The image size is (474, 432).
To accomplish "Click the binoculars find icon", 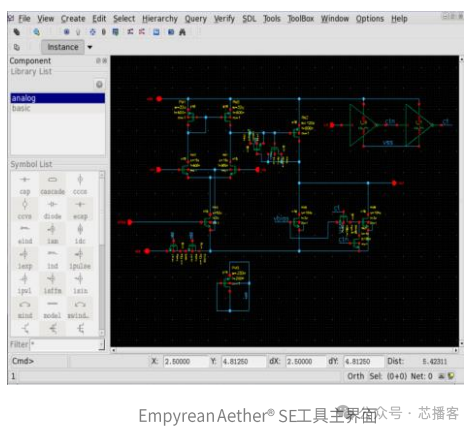I will pos(182,32).
